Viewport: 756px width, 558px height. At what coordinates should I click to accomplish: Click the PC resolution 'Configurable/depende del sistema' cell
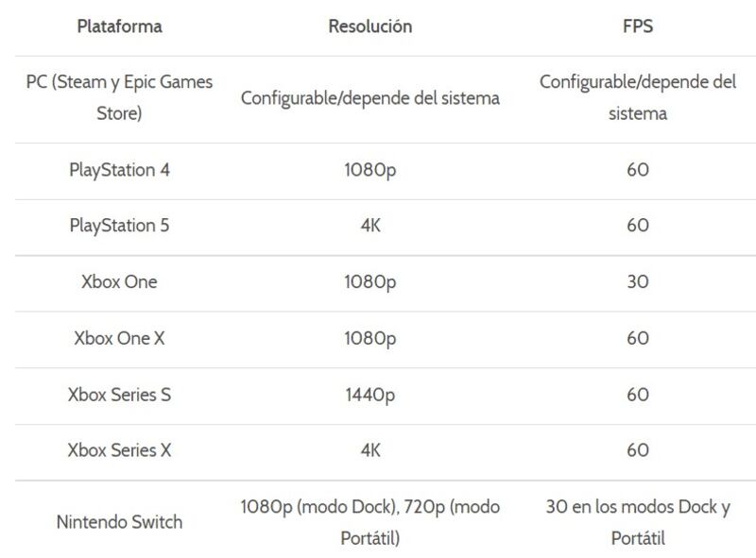369,98
